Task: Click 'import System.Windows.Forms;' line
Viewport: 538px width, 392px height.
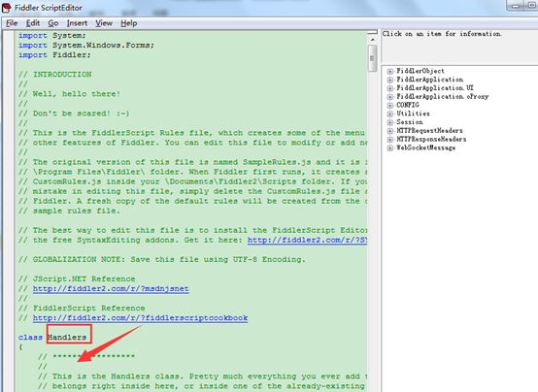Action: coord(86,46)
